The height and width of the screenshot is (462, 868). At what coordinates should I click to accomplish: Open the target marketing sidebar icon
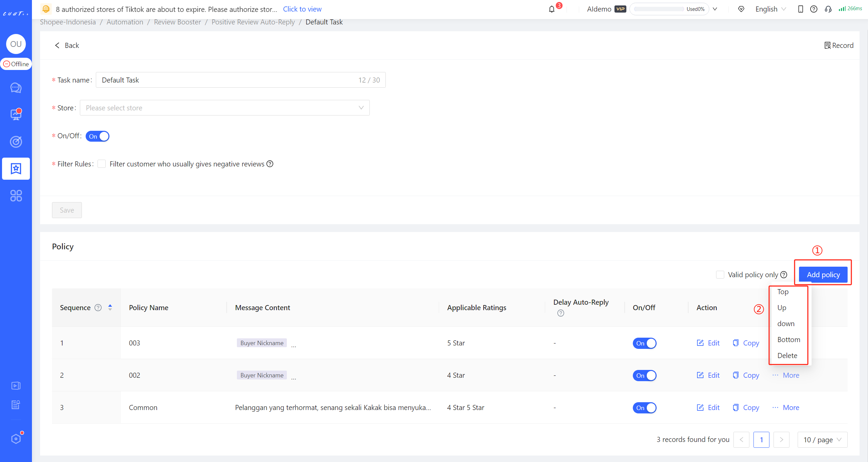16,141
